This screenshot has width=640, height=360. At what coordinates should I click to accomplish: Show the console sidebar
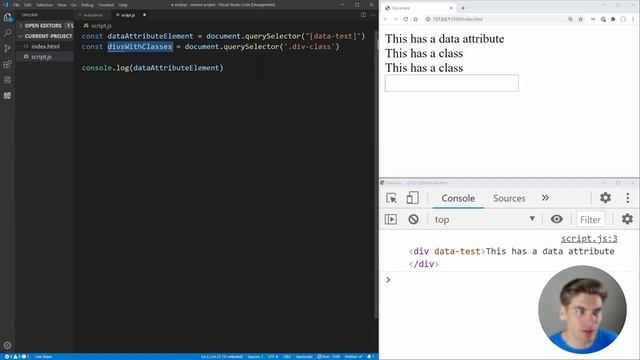coord(391,219)
